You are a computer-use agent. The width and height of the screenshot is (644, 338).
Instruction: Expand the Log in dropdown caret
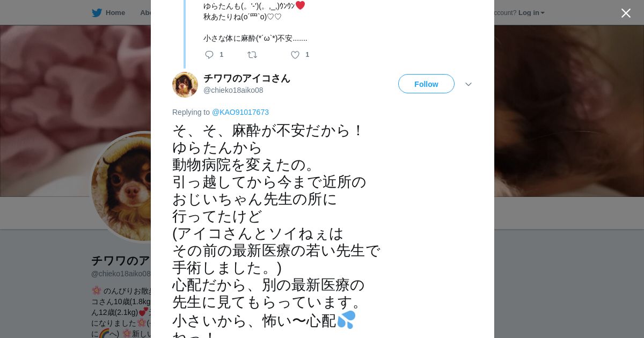pyautogui.click(x=543, y=13)
